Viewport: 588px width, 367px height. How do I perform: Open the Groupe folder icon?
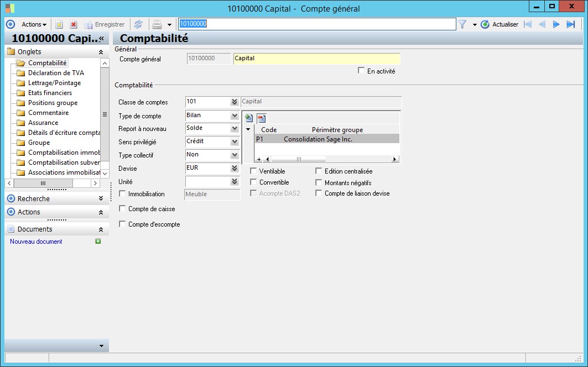[x=21, y=143]
